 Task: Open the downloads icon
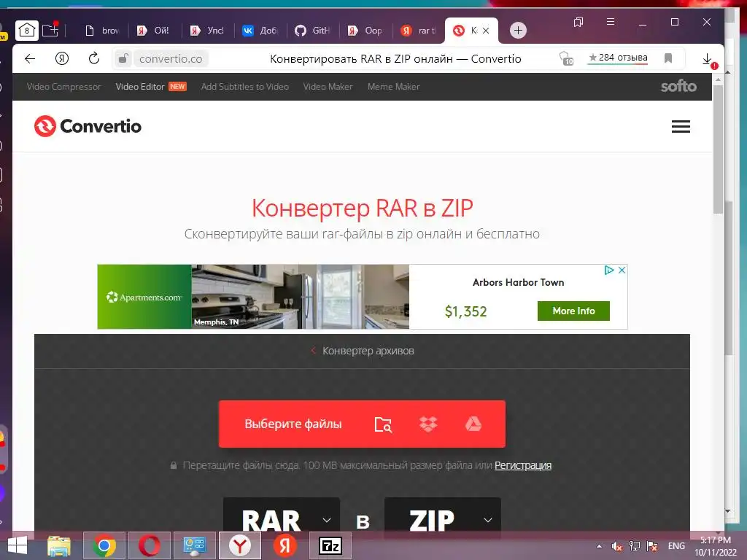pyautogui.click(x=708, y=60)
